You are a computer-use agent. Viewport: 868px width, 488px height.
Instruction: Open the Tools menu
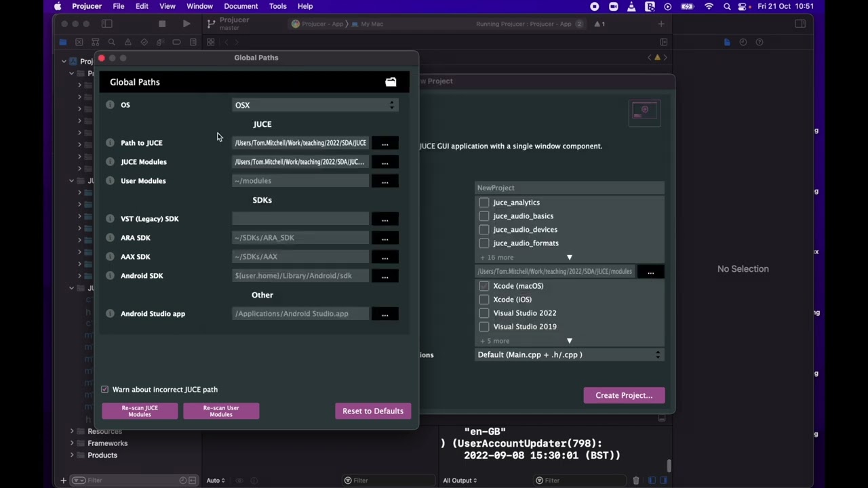[278, 6]
